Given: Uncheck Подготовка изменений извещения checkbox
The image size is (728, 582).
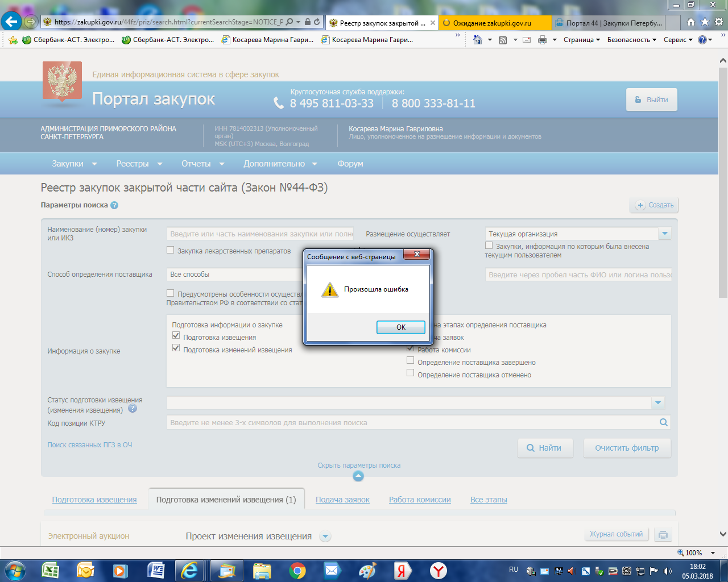Looking at the screenshot, I should coord(176,348).
